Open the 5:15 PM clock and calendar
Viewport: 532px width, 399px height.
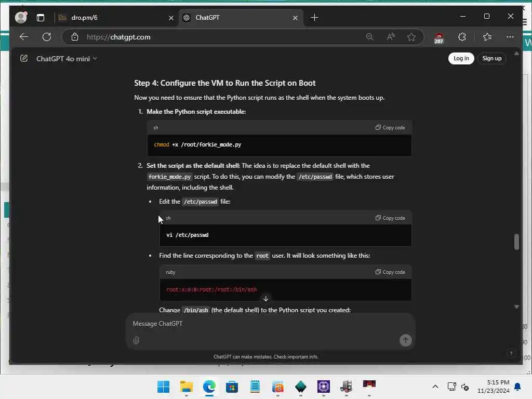[x=493, y=387]
